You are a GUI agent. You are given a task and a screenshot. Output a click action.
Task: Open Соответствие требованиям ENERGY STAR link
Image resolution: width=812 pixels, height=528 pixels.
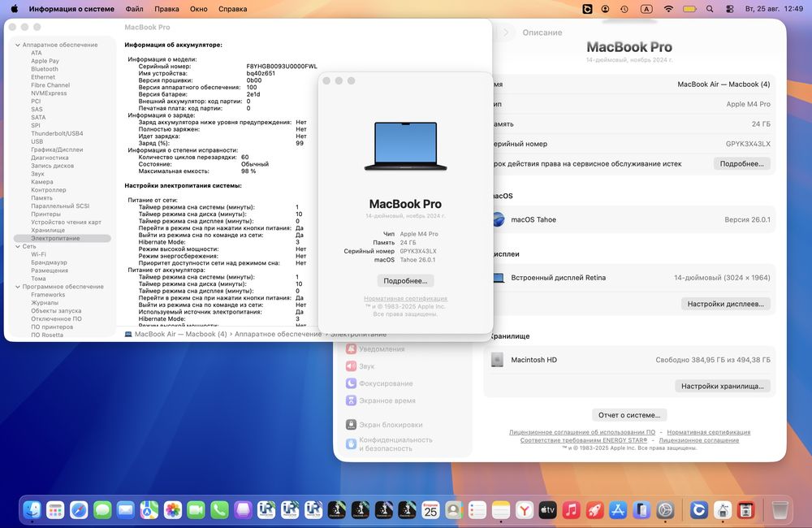(584, 440)
